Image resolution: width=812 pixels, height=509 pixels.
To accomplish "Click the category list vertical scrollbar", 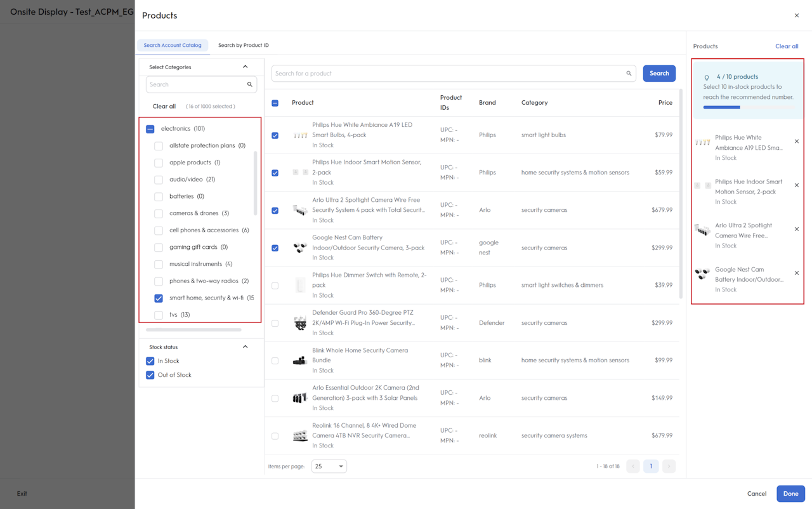I will (x=256, y=183).
